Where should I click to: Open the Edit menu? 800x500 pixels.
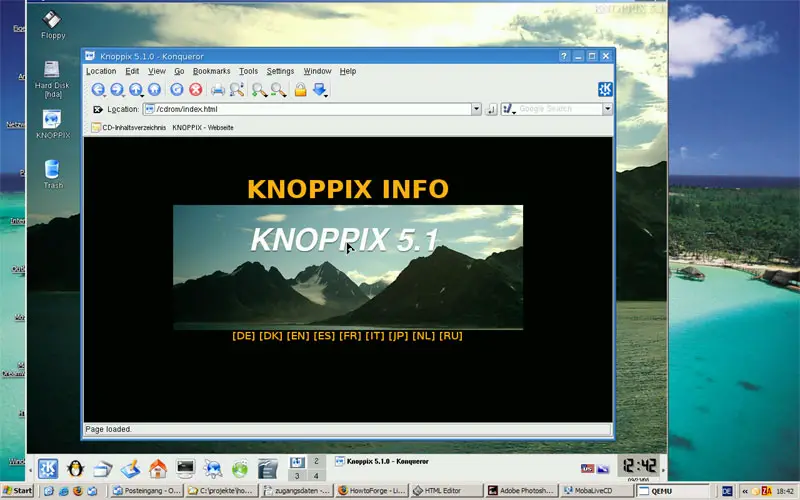132,71
